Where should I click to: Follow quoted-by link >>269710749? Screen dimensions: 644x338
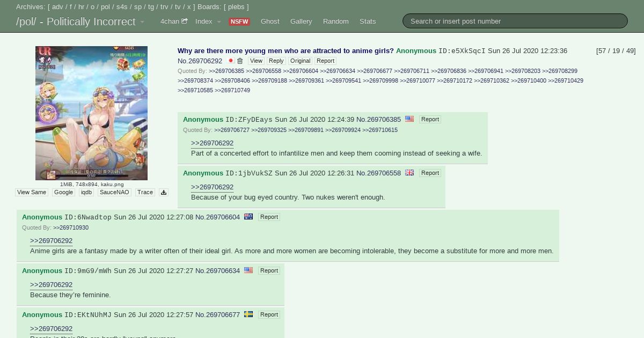coord(232,90)
